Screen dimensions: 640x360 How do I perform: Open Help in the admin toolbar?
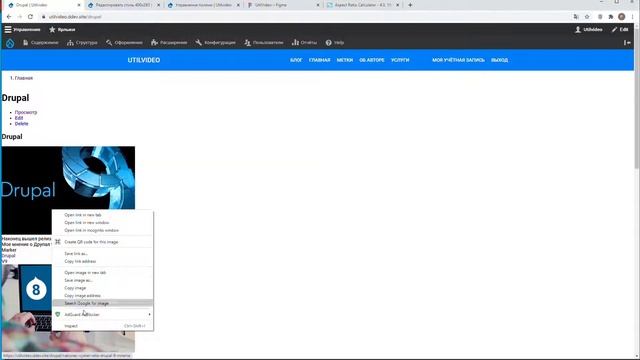(335, 42)
